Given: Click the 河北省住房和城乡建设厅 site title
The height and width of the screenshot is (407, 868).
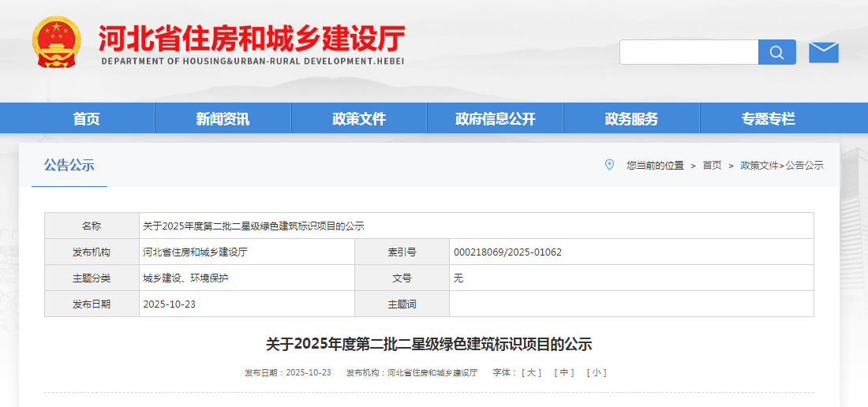Looking at the screenshot, I should pyautogui.click(x=253, y=38).
